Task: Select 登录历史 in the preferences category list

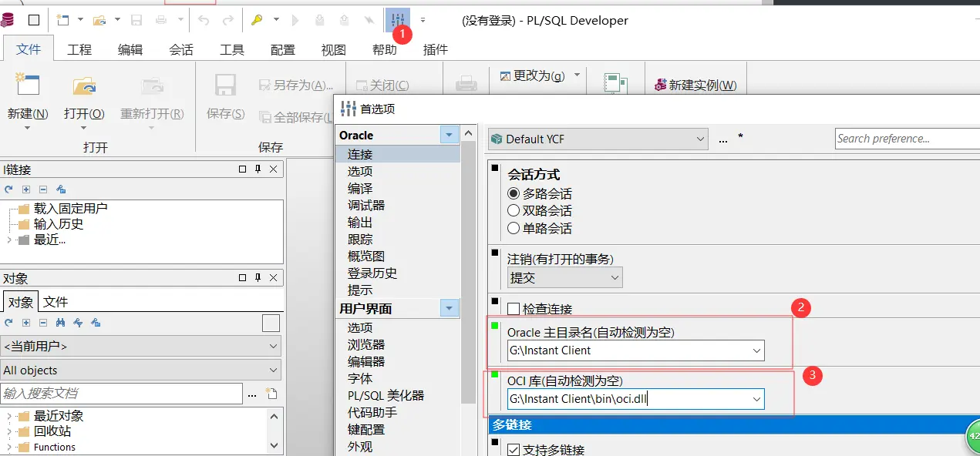Action: coord(372,273)
